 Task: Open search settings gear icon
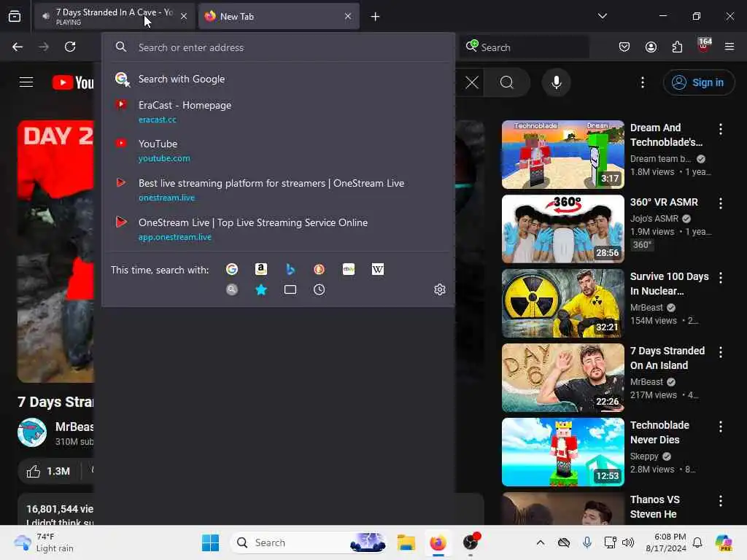(440, 289)
